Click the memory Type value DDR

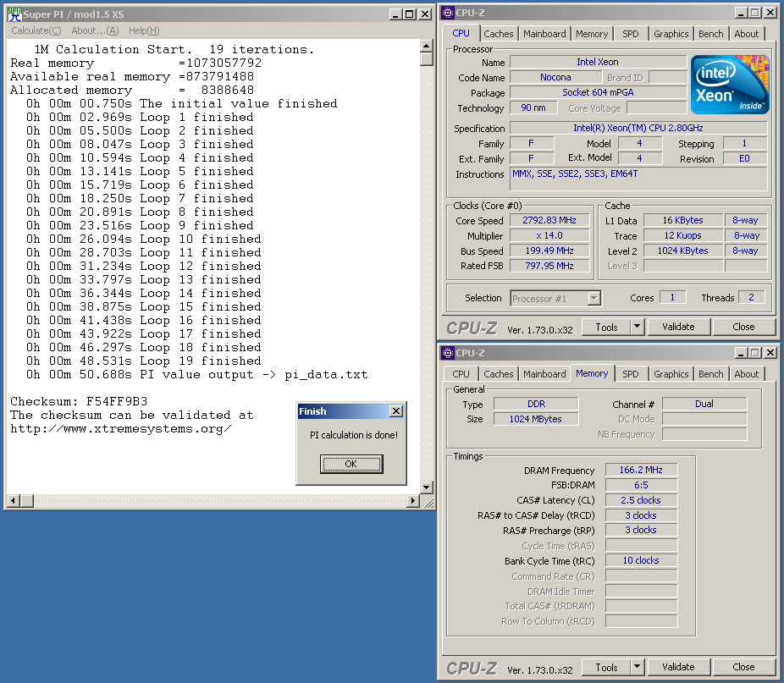tap(536, 404)
